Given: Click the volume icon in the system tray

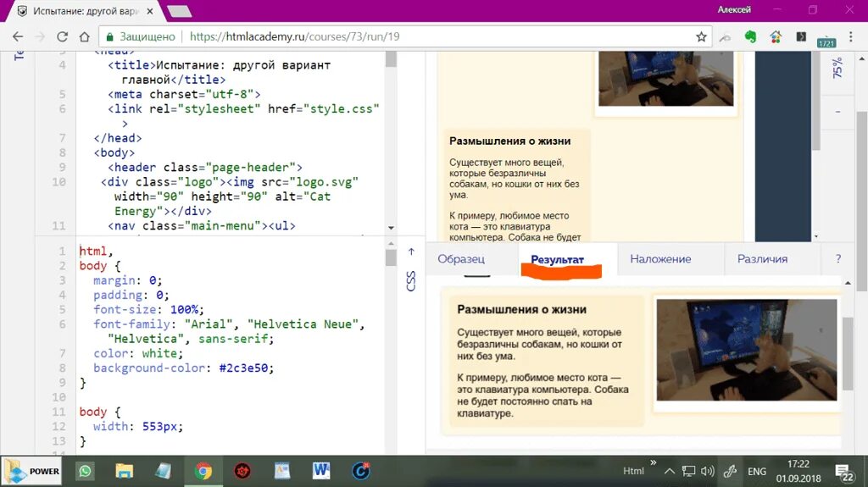Looking at the screenshot, I should pyautogui.click(x=707, y=472).
